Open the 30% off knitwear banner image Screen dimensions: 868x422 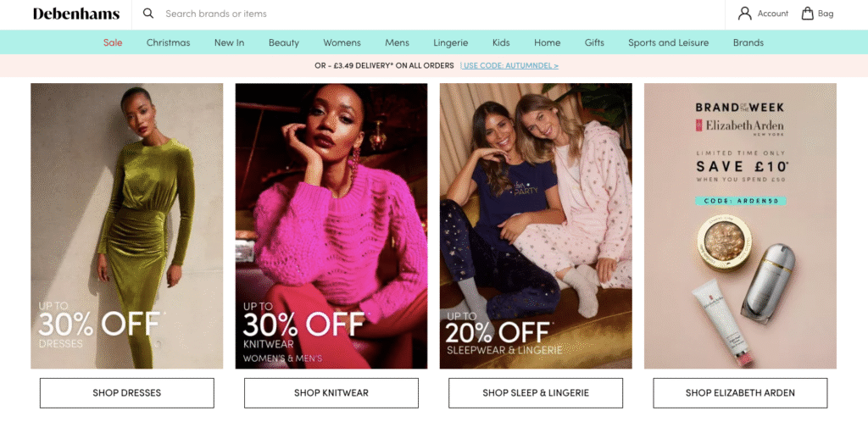point(331,225)
